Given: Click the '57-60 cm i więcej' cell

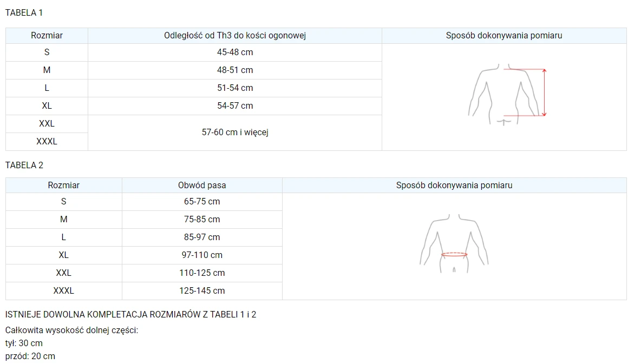Looking at the screenshot, I should [235, 133].
